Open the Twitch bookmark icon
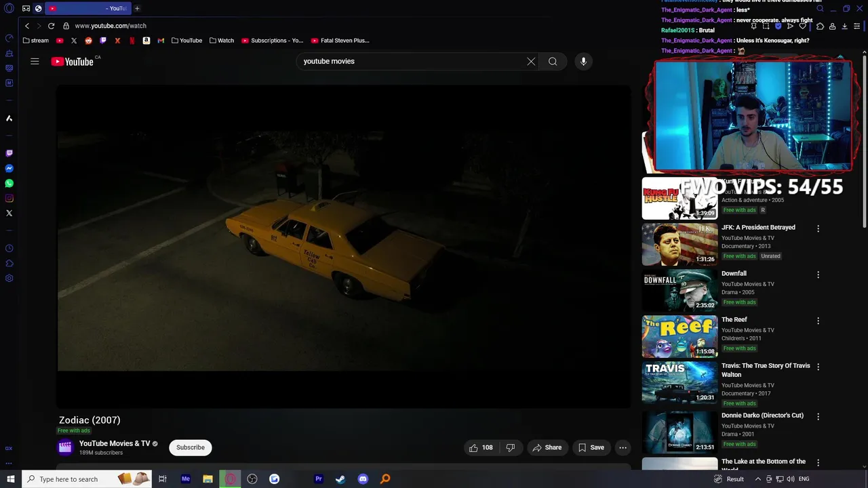Screen dimensions: 868x488 103,41
